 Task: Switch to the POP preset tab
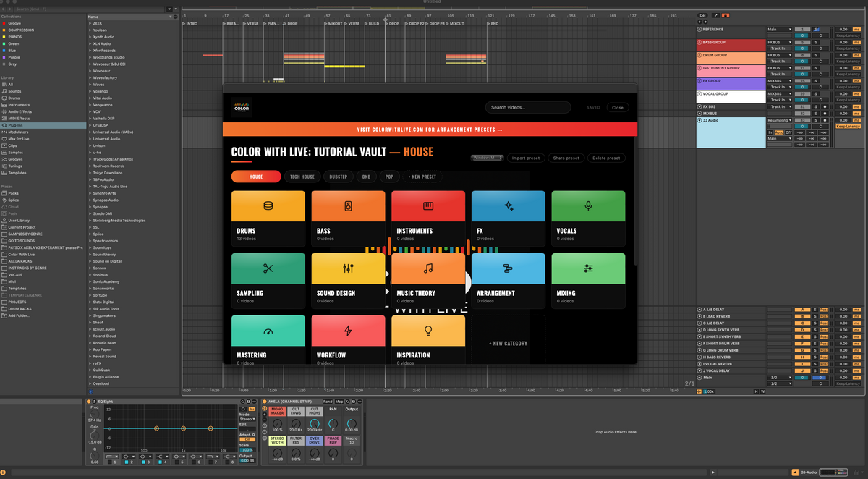(389, 177)
